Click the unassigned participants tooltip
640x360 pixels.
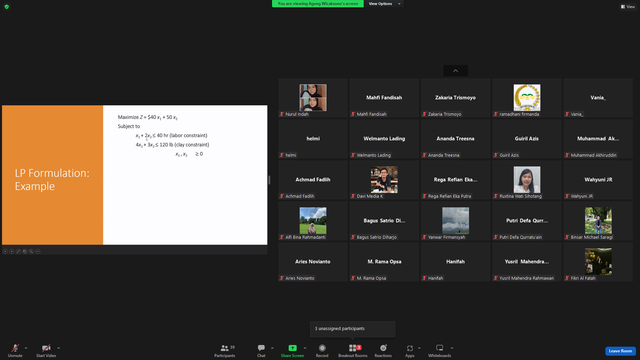click(x=353, y=329)
